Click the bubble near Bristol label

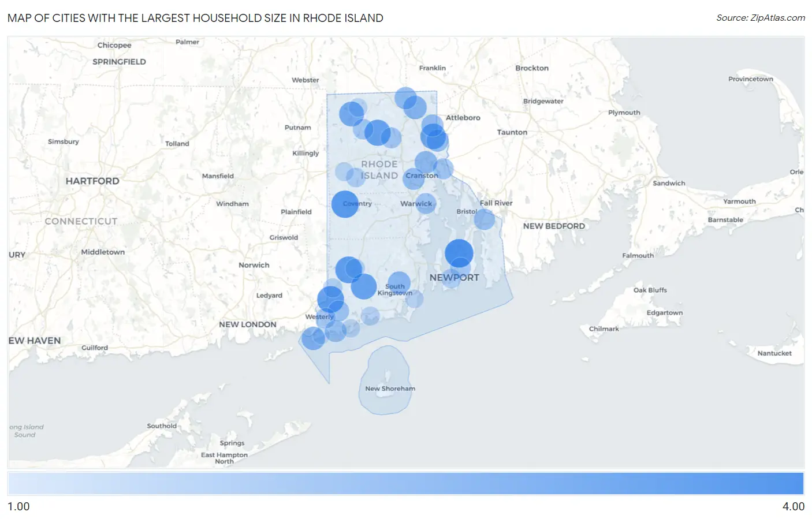[x=484, y=219]
